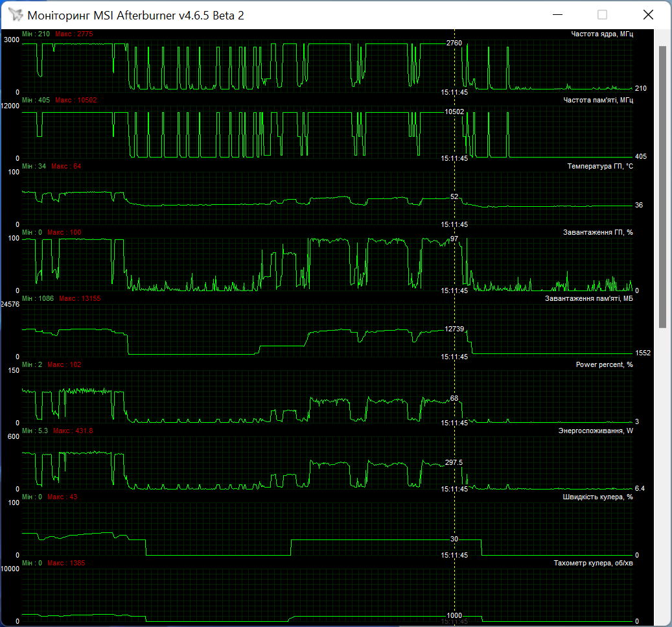672x627 pixels.
Task: Select the 'Завантаження ГП, %' graph title
Action: [x=598, y=232]
